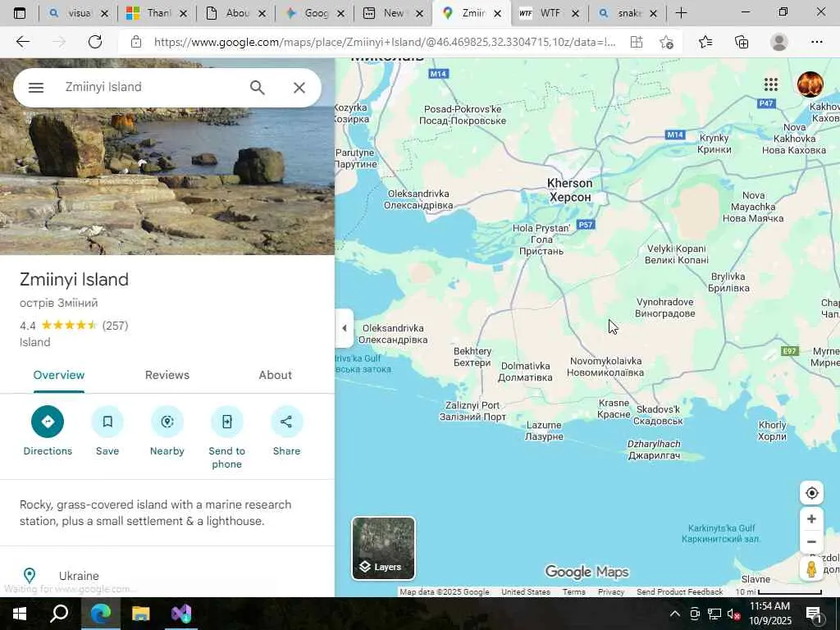The image size is (840, 630).
Task: Open the browser profile icon
Action: [779, 42]
